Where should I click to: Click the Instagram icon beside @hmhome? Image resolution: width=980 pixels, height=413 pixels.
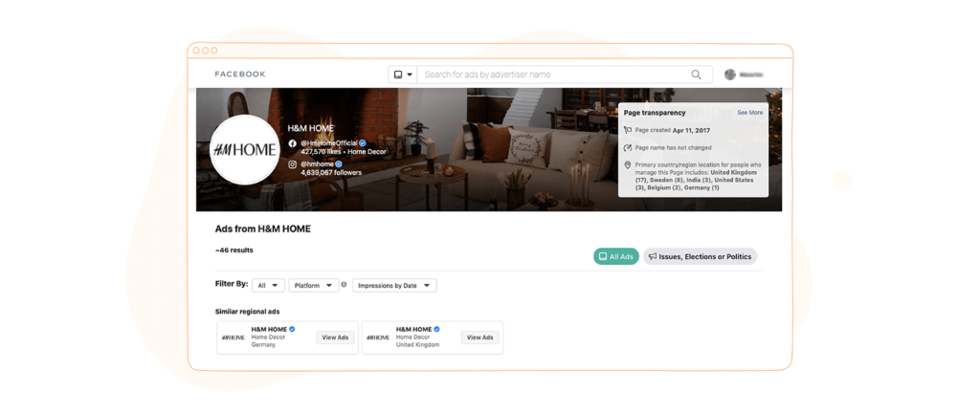click(x=292, y=164)
